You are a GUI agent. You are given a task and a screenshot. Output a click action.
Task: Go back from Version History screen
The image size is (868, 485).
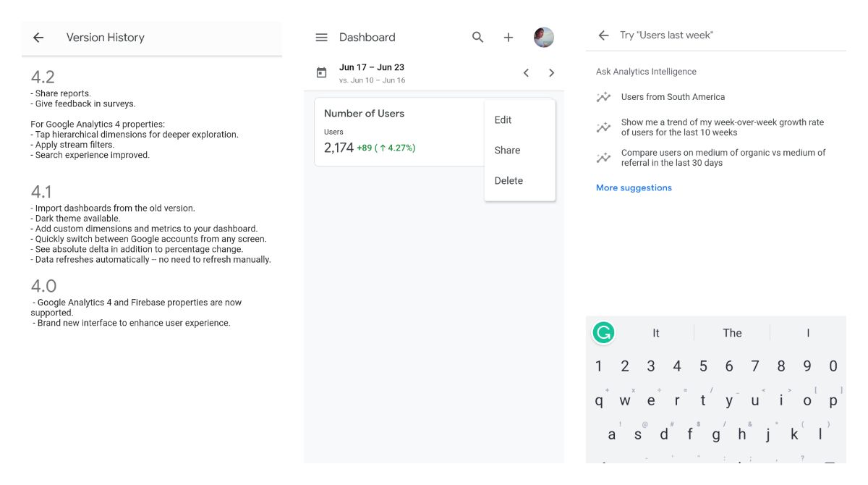click(38, 38)
